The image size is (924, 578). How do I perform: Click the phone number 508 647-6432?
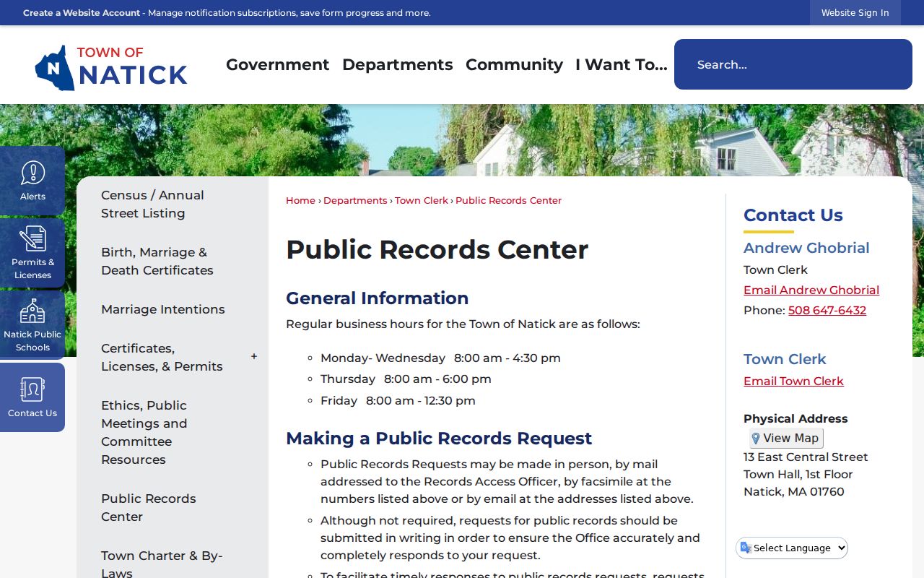[827, 310]
